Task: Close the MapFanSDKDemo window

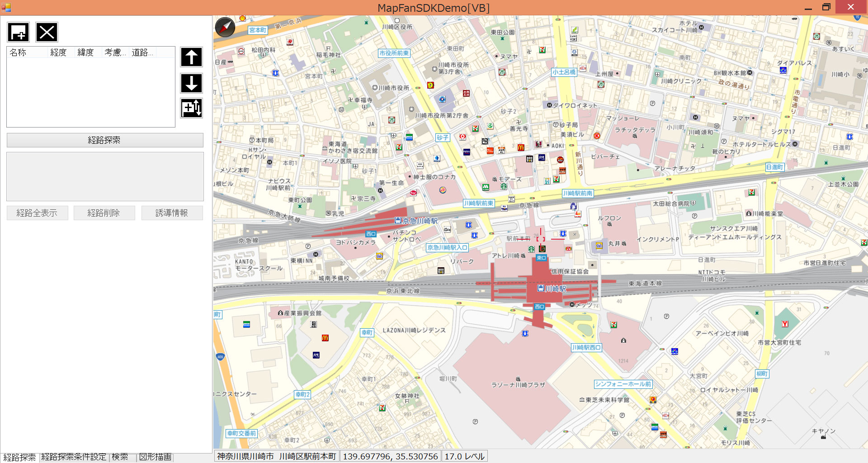Action: point(851,7)
